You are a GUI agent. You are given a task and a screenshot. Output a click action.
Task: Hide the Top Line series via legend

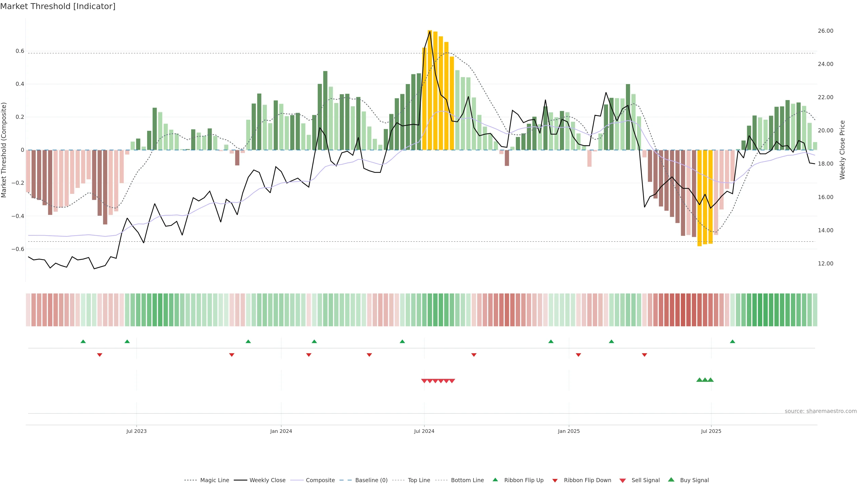419,480
